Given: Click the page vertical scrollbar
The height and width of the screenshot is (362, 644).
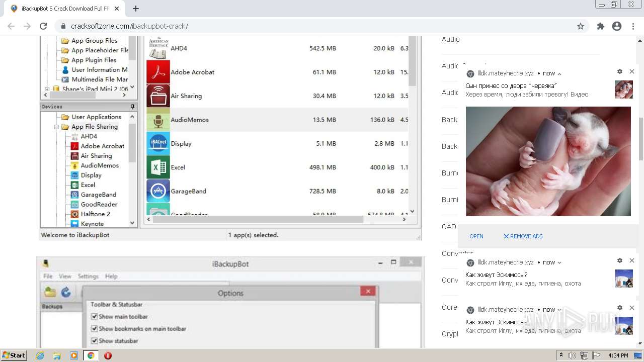Looking at the screenshot, I should tap(640, 139).
